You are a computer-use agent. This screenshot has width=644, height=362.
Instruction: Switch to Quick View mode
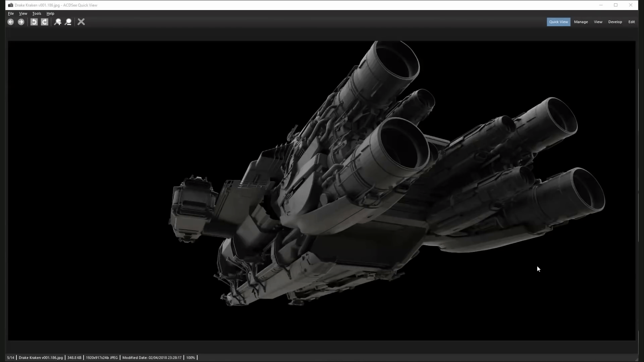coord(558,22)
